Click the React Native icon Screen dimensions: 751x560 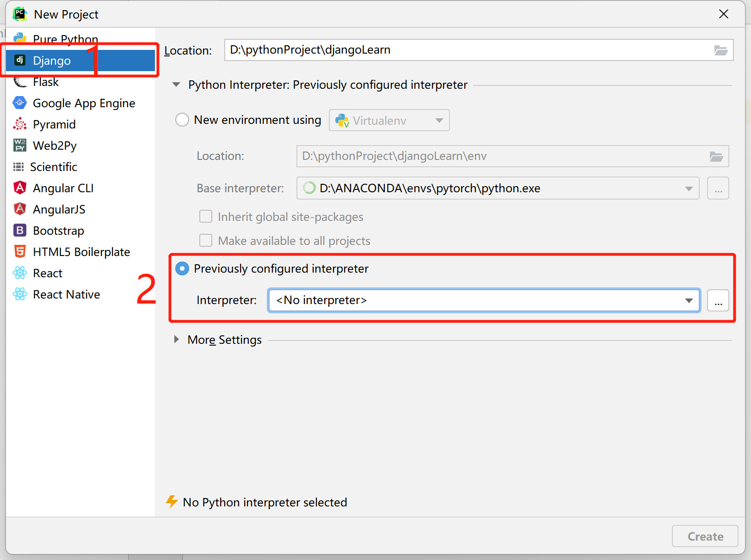20,294
